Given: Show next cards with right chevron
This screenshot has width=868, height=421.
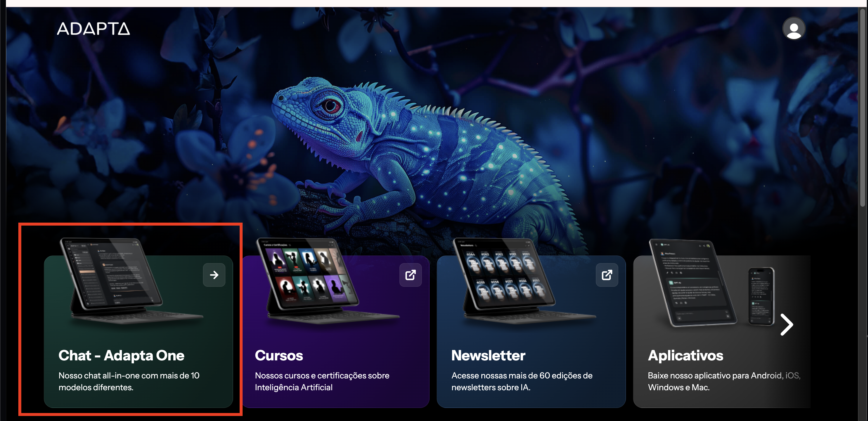Looking at the screenshot, I should point(787,325).
